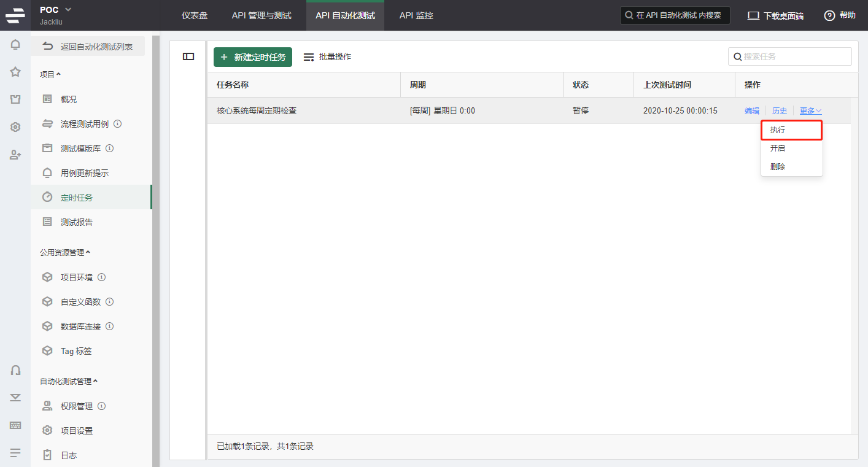Click the star favorites icon in left rail
The height and width of the screenshot is (467, 868).
(x=15, y=72)
